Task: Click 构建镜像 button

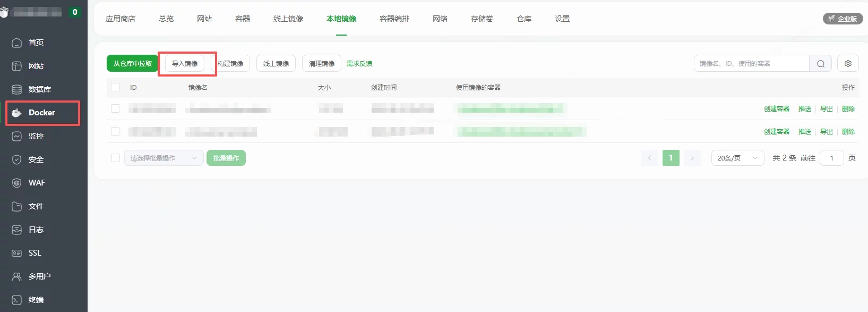Action: point(230,63)
